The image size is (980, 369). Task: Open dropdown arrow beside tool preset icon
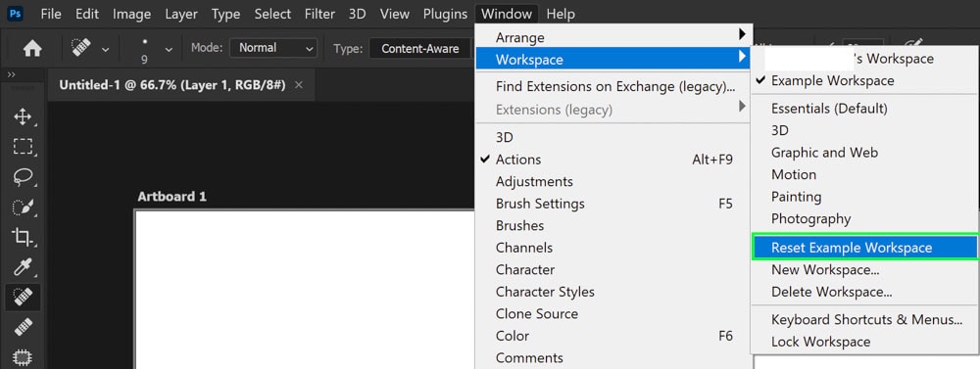coord(105,49)
